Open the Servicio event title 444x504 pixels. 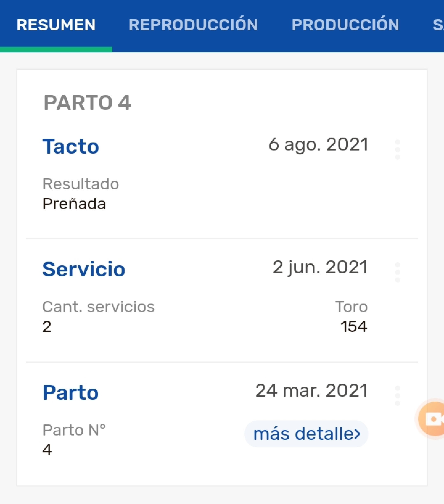[84, 269]
